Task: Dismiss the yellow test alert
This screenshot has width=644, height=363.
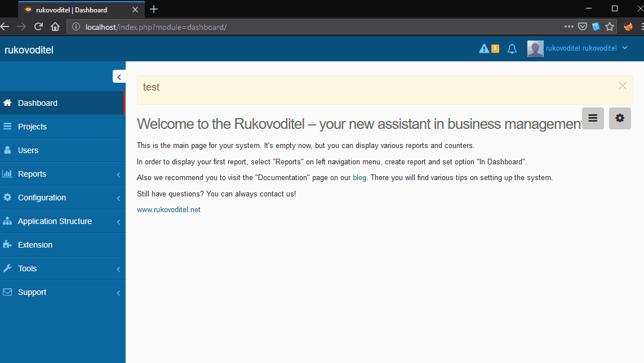Action: click(622, 86)
